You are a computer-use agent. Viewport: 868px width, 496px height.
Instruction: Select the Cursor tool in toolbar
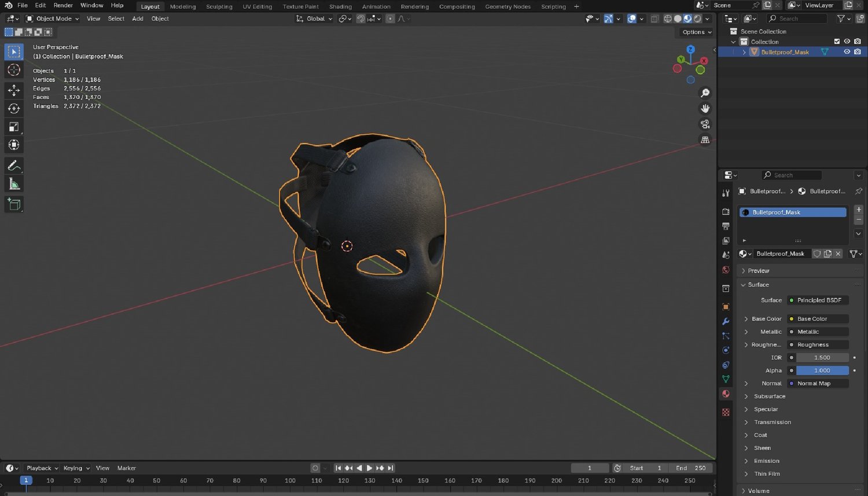pyautogui.click(x=14, y=70)
